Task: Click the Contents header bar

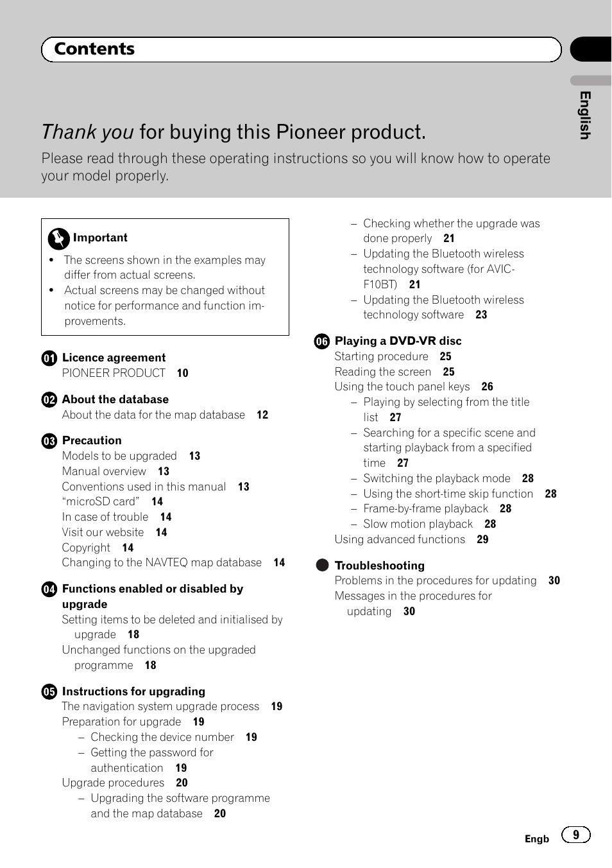Action: point(301,49)
